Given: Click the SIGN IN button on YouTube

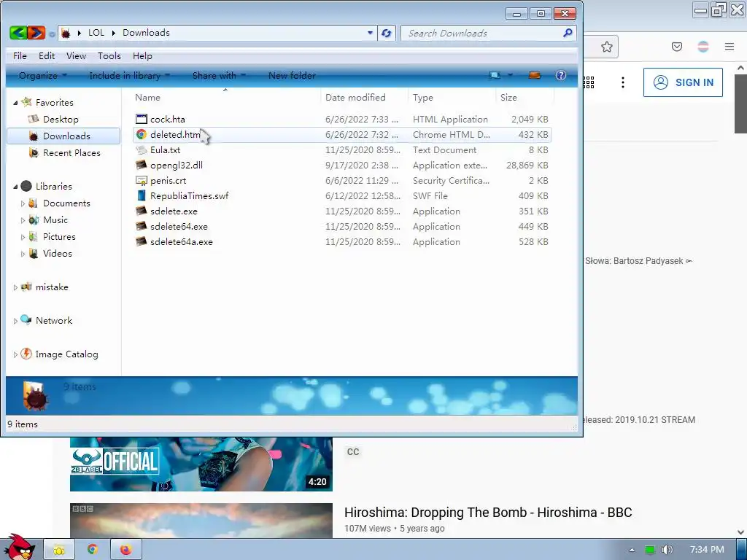Looking at the screenshot, I should point(683,82).
